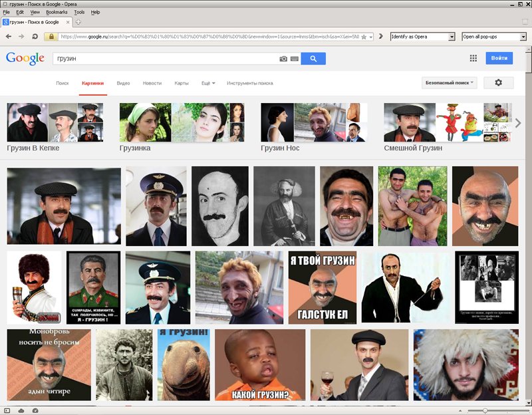This screenshot has height=415, width=532.
Task: Click the cloud Opera Link icon in status bar
Action: tap(21, 410)
